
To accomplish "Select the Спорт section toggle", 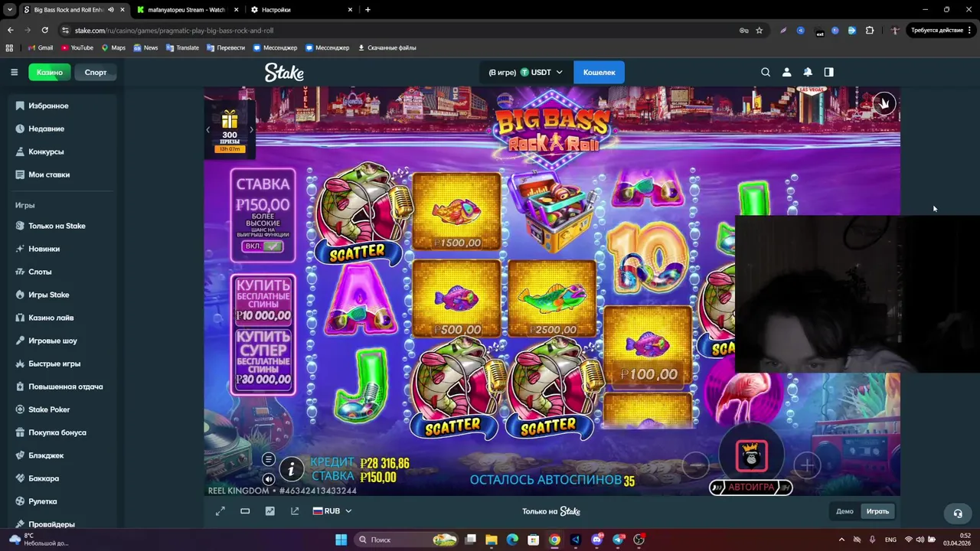I will click(x=96, y=72).
